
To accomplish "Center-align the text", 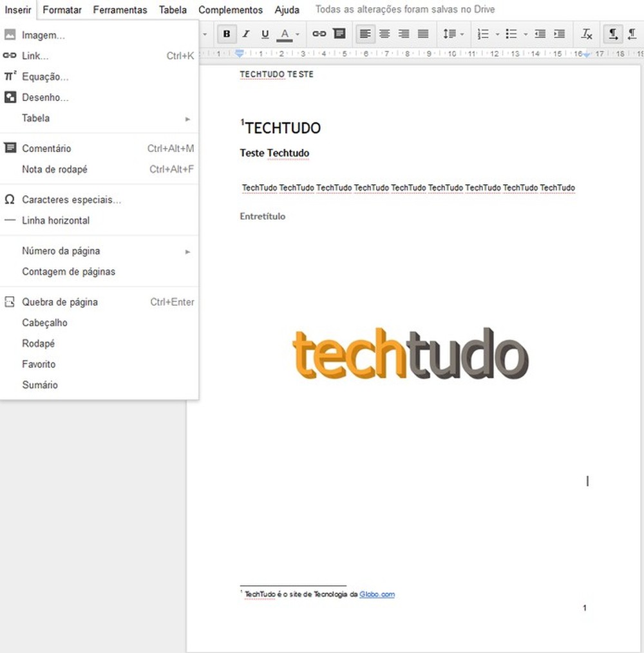I will (384, 33).
